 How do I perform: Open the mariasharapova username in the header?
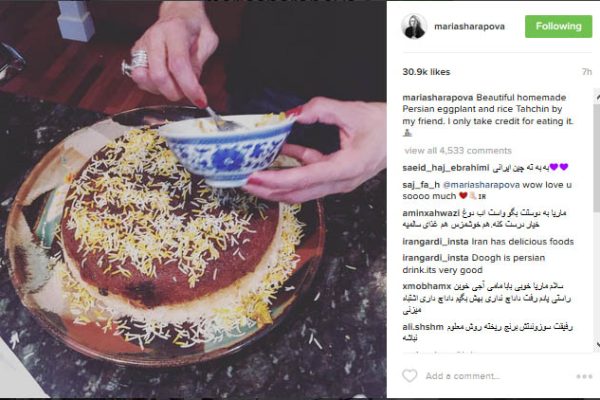click(470, 26)
